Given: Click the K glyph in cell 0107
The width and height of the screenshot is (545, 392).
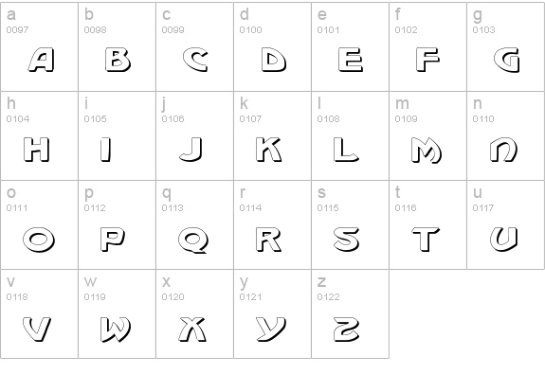Looking at the screenshot, I should 268,150.
